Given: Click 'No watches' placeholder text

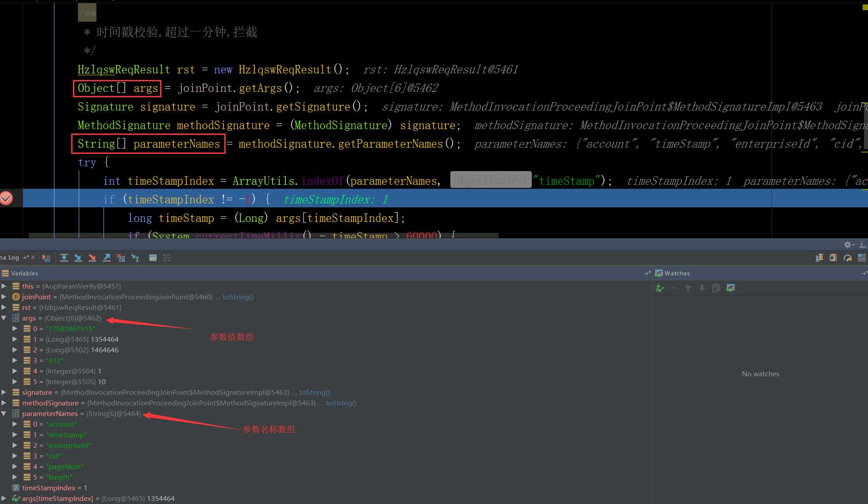Looking at the screenshot, I should [x=760, y=374].
